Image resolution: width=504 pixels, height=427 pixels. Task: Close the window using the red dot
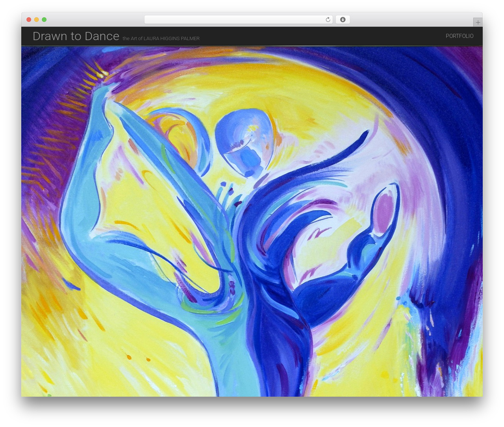29,20
